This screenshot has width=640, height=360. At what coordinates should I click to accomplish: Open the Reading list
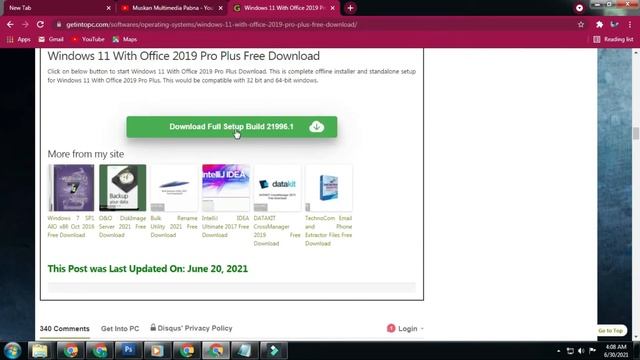(613, 39)
